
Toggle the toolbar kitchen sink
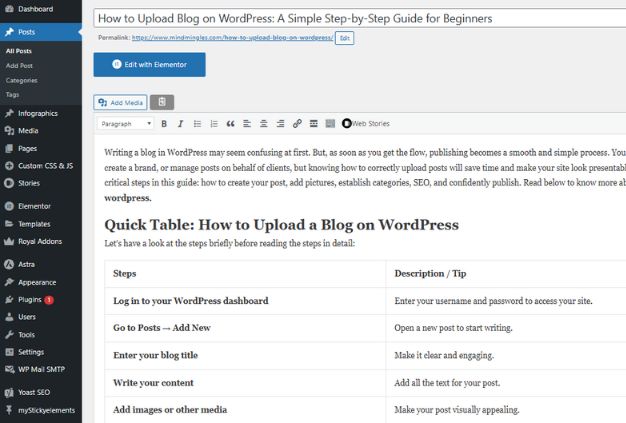click(x=330, y=124)
